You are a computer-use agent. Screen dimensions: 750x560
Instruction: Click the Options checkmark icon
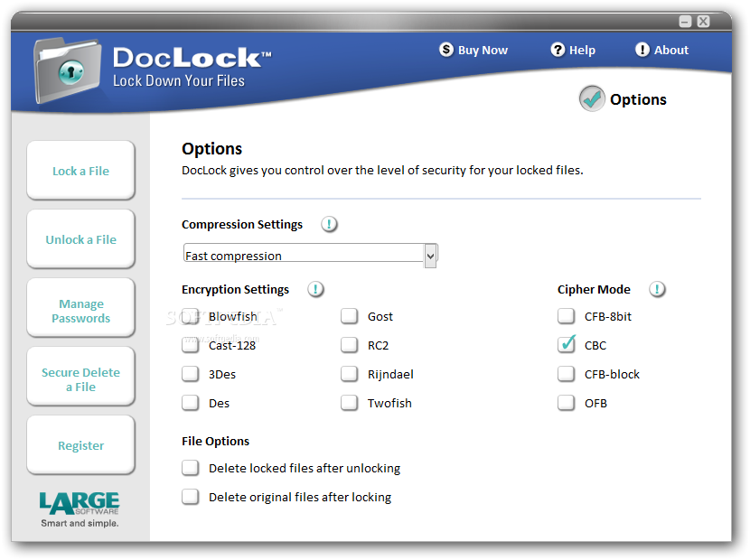[x=592, y=98]
